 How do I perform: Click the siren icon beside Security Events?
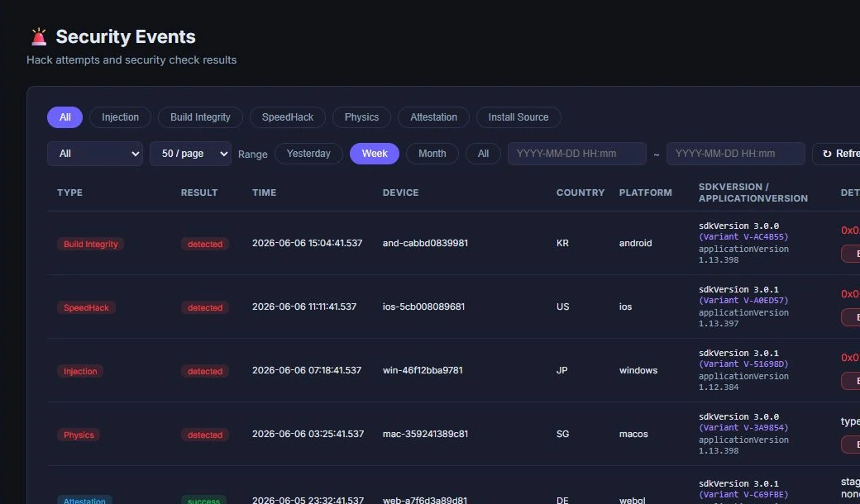click(38, 36)
